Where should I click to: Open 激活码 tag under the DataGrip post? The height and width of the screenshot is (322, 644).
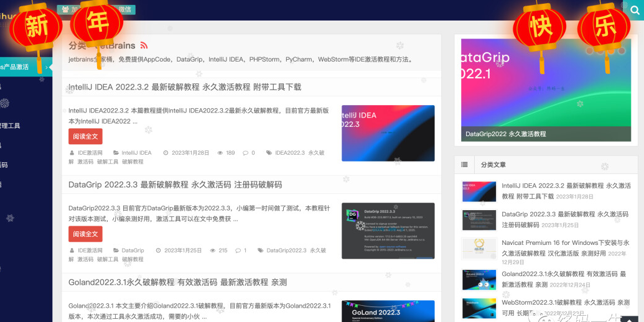(85, 259)
